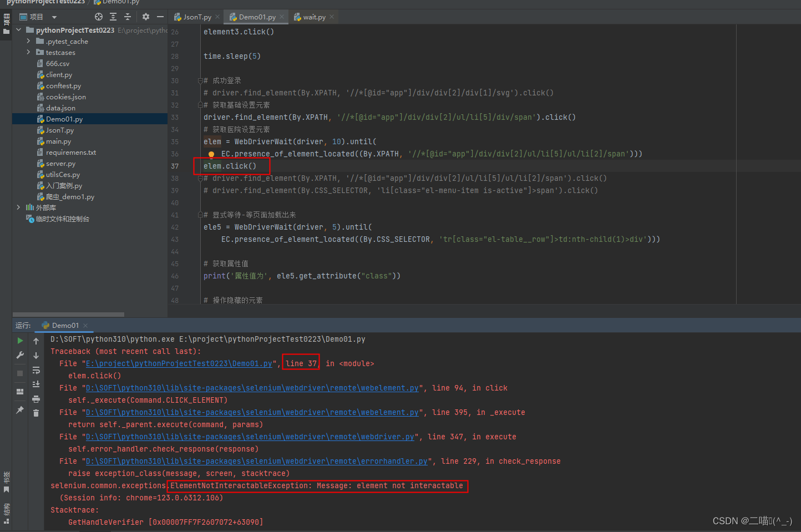The image size is (801, 532).
Task: Clear the run console output
Action: pos(36,413)
